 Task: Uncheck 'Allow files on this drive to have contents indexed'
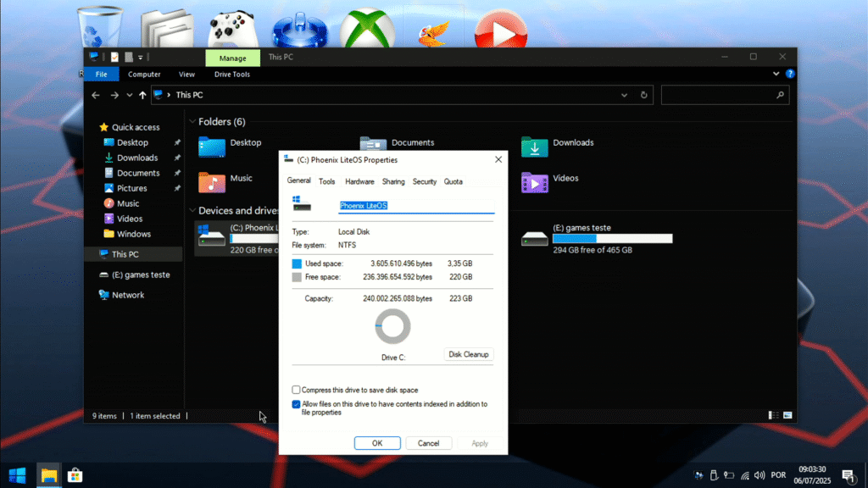pos(296,404)
